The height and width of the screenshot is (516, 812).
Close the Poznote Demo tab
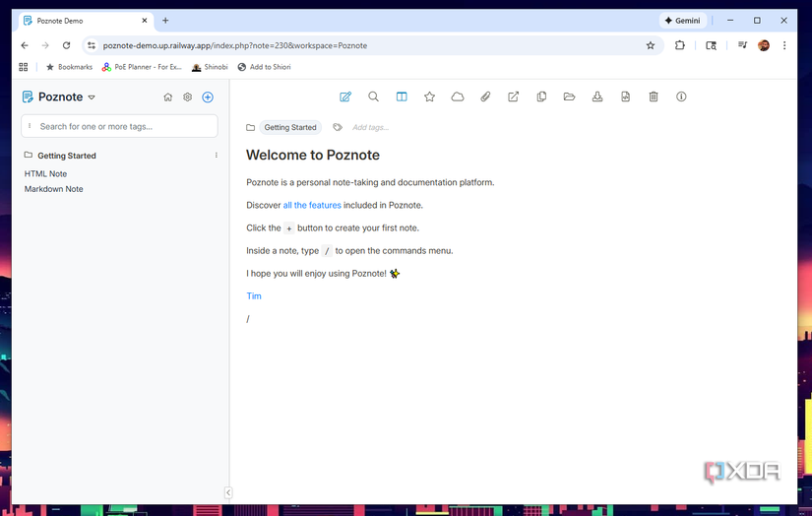pos(145,21)
